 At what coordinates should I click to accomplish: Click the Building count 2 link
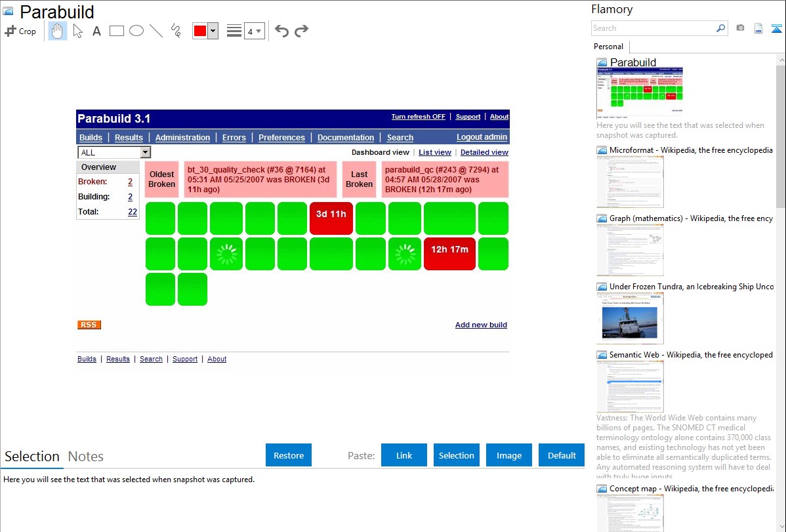point(131,197)
